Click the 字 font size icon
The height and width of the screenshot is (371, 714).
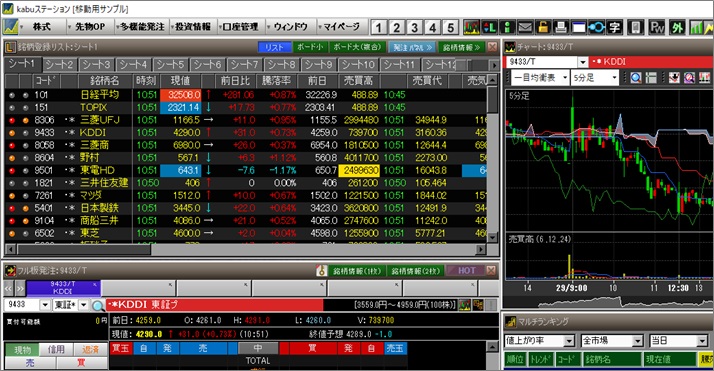[615, 27]
